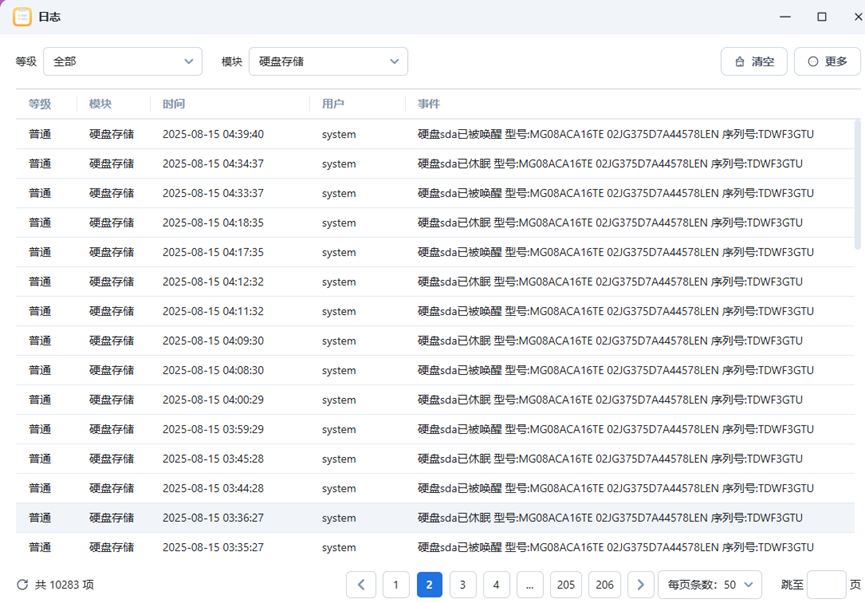Expand the 等级 level dropdown
Viewport: 865px width, 603px height.
[122, 61]
